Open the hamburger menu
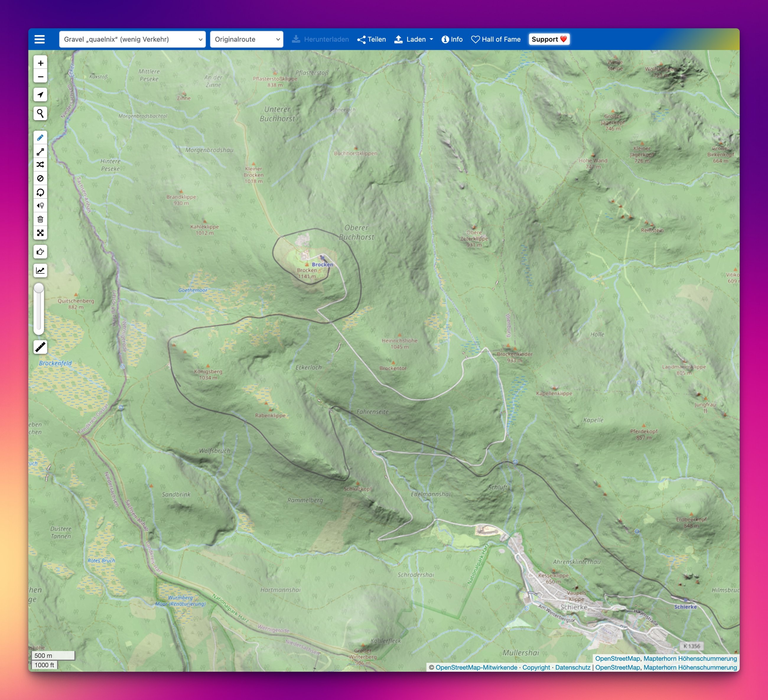The image size is (768, 700). 40,39
